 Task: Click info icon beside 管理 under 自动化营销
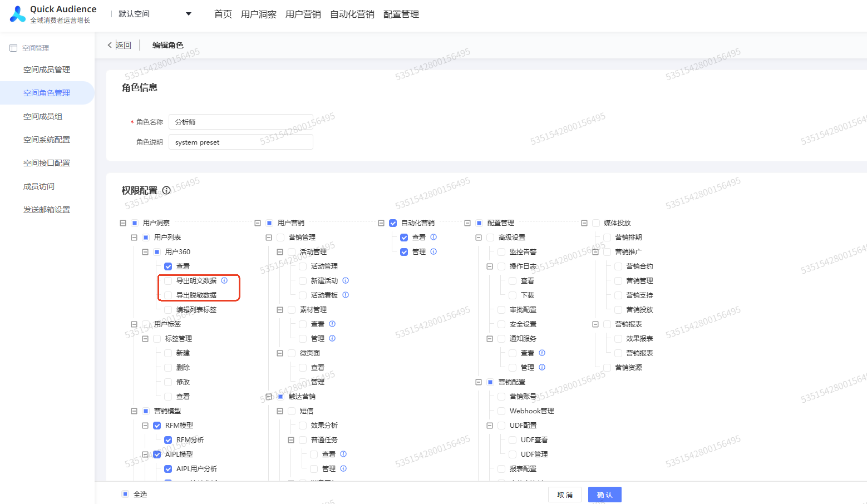coord(433,251)
